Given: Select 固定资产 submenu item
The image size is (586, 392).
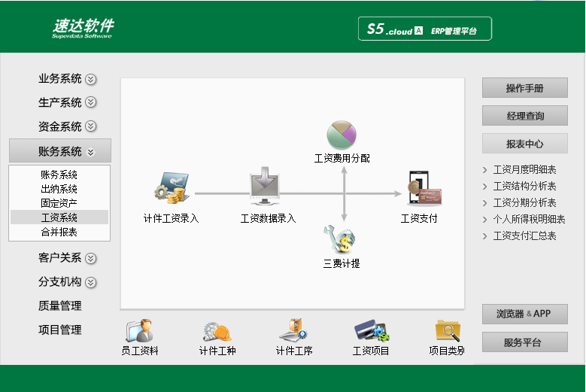Looking at the screenshot, I should 59,203.
